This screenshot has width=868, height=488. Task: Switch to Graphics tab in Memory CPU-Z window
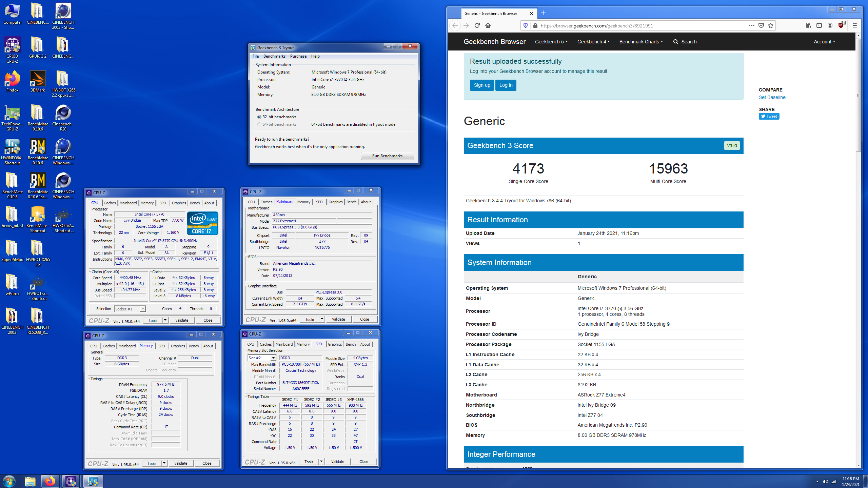[x=178, y=346]
